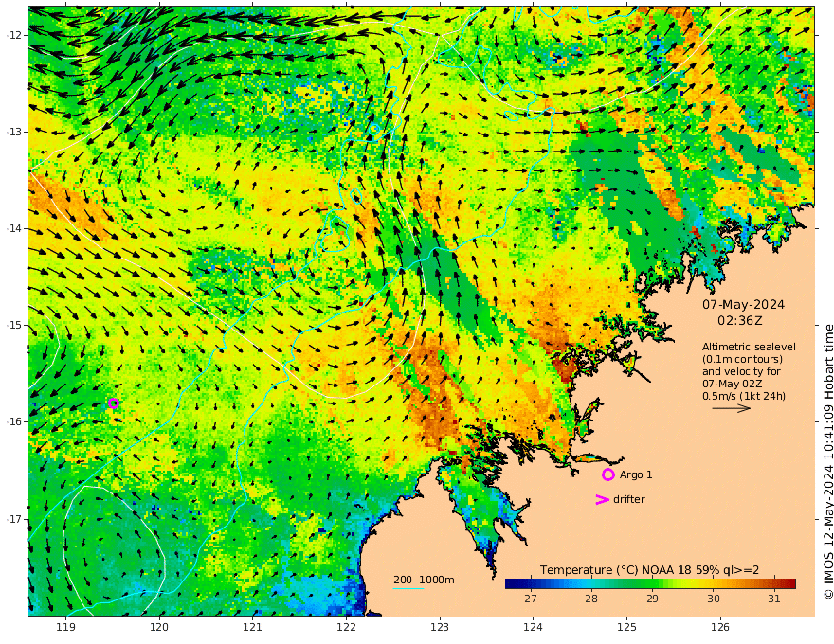Click the cyan 200m isobath legend line
The height and width of the screenshot is (644, 834).
(x=408, y=588)
